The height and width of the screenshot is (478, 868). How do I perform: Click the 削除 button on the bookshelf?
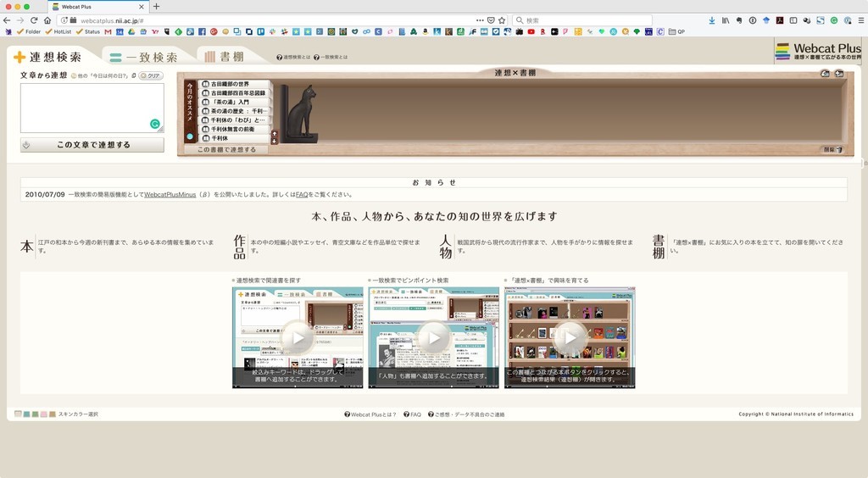832,149
